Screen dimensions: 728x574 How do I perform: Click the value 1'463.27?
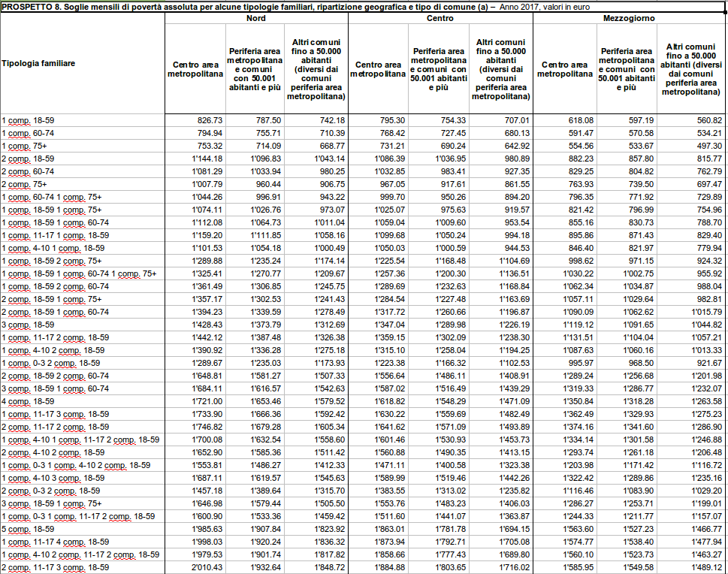707,554
